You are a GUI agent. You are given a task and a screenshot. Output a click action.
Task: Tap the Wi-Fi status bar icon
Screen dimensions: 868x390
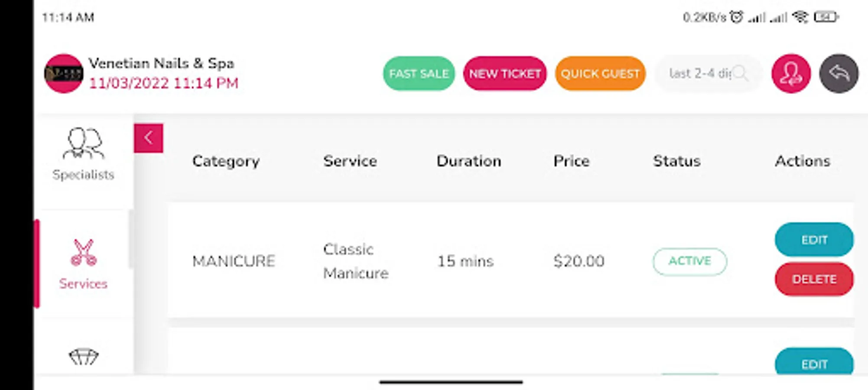pyautogui.click(x=800, y=17)
